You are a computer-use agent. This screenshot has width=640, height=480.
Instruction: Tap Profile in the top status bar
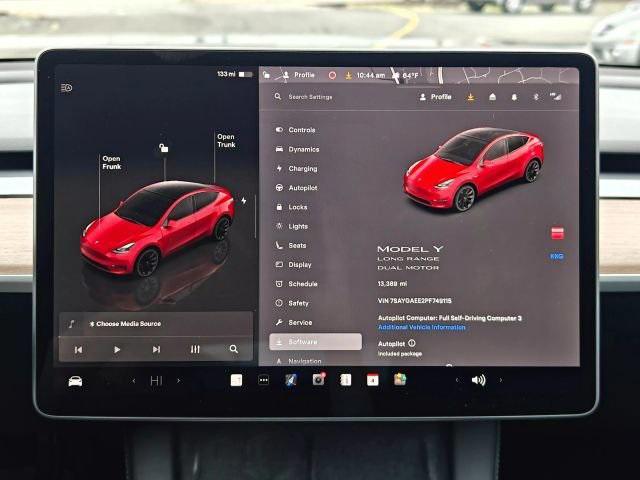tap(300, 75)
